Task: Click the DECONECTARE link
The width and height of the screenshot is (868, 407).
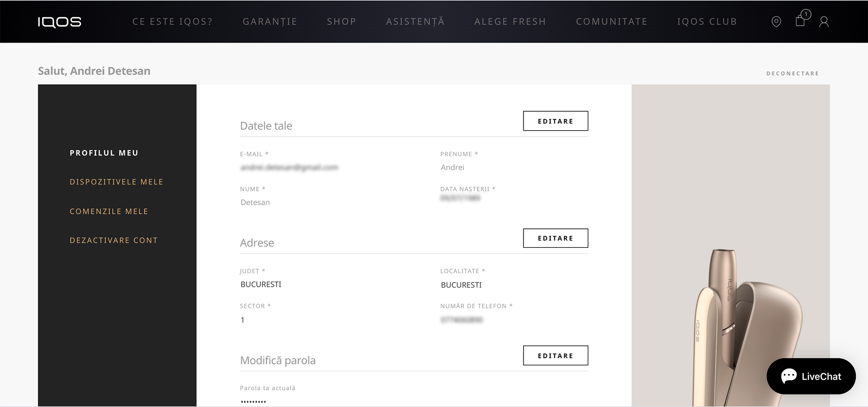Action: (x=793, y=73)
